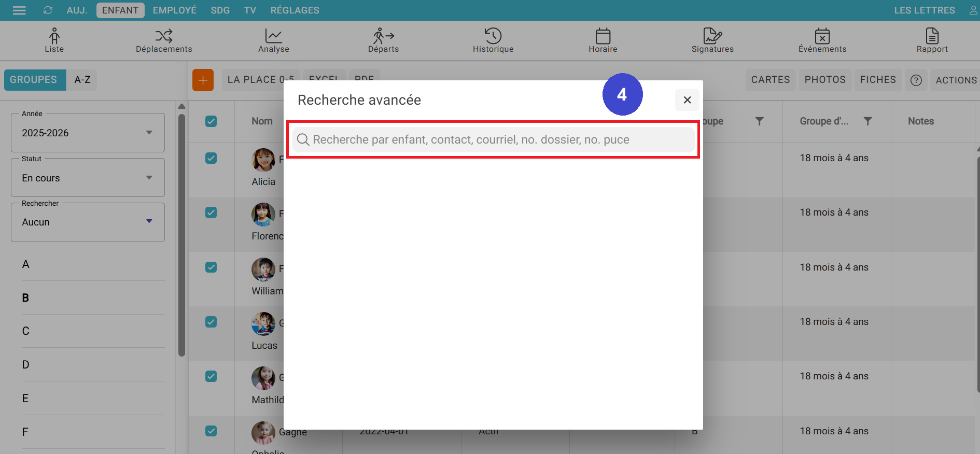Viewport: 980px width, 454px height.
Task: Switch to the EMPLOYÉ tab
Action: (x=174, y=10)
